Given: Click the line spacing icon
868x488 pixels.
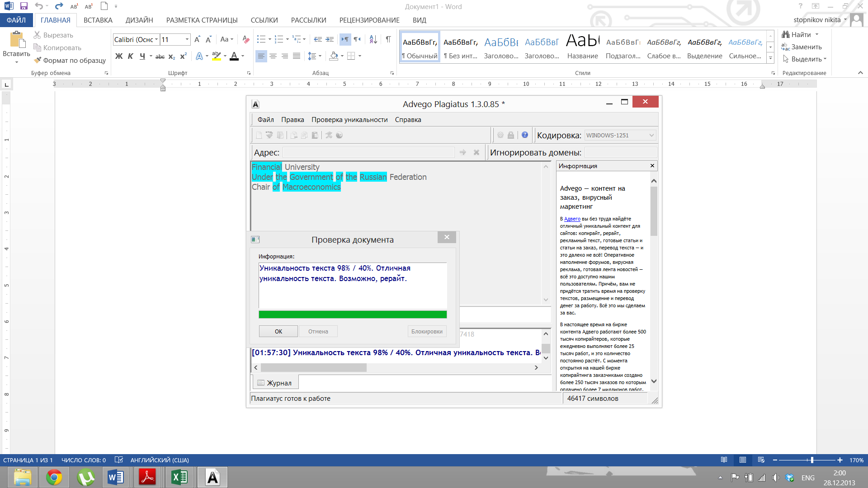Looking at the screenshot, I should 312,56.
